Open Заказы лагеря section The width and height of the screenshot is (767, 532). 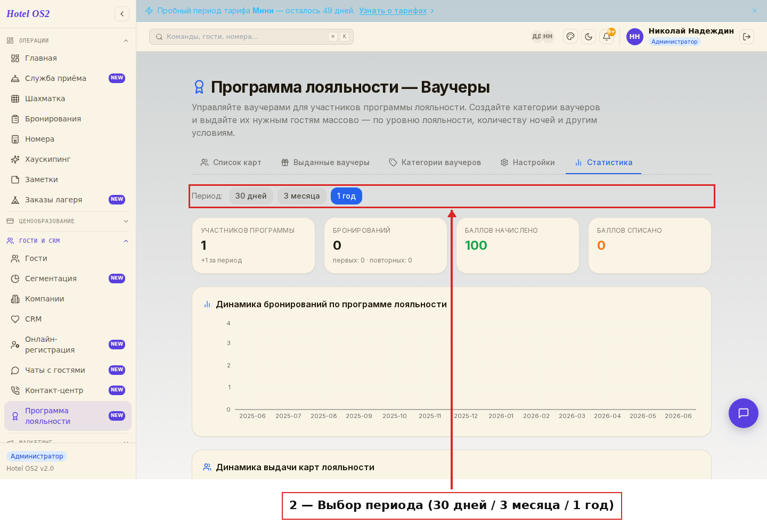[68, 200]
